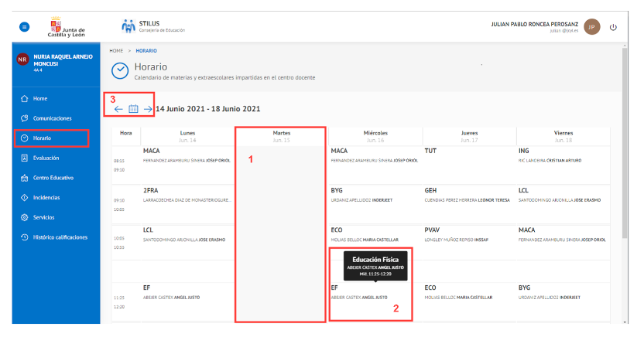Image resolution: width=644 pixels, height=337 pixels.
Task: Click the HOME breadcrumb link
Action: coord(116,50)
